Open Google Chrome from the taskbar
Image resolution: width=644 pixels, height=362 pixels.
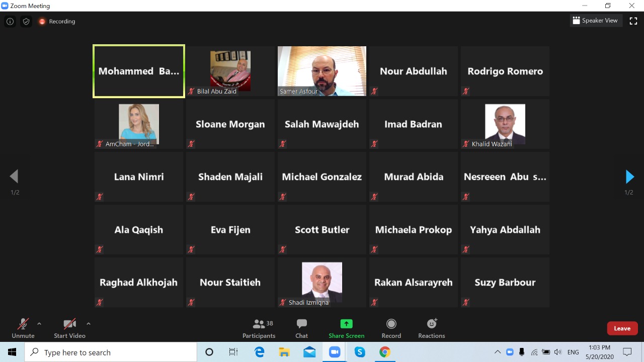click(385, 352)
